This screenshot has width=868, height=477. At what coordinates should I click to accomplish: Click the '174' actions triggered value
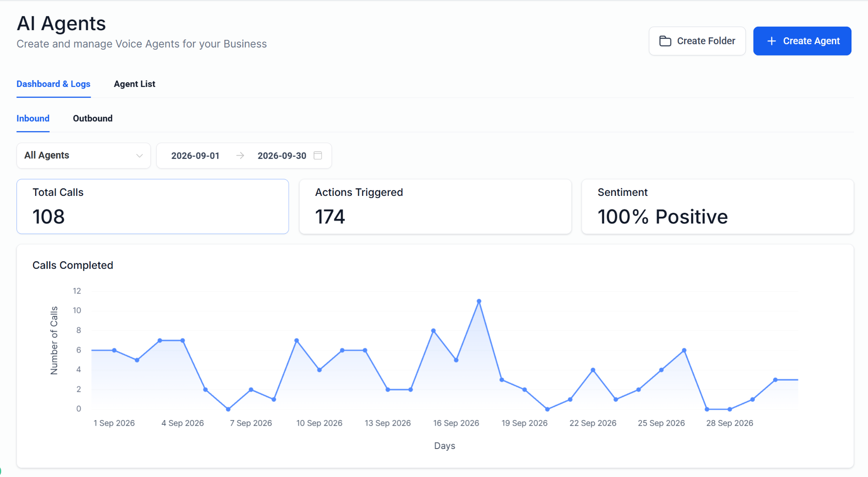point(330,217)
